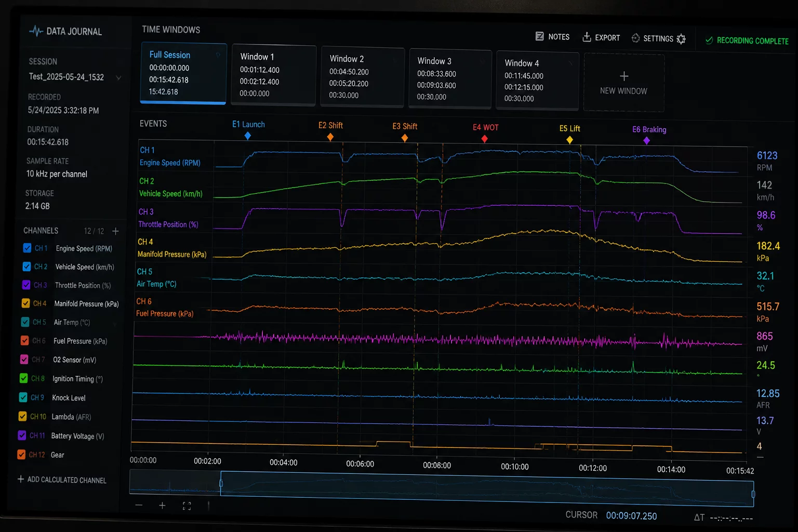Click plus icon beside Add Calculated Channel

tap(21, 479)
